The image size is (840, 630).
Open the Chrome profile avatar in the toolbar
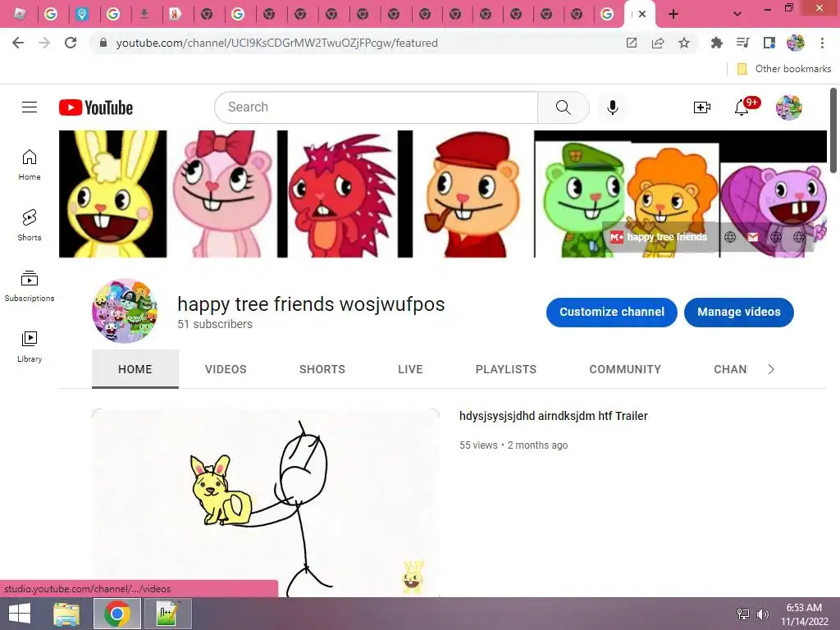[x=796, y=43]
